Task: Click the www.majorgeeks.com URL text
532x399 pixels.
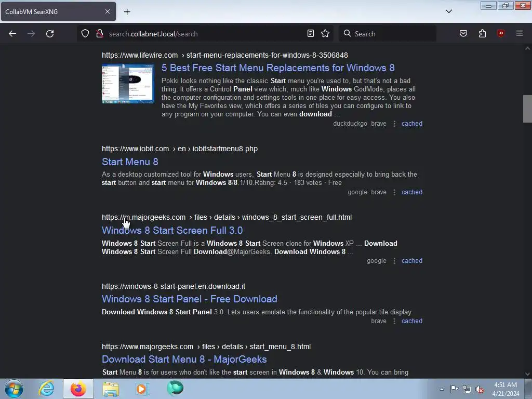Action: (148, 347)
